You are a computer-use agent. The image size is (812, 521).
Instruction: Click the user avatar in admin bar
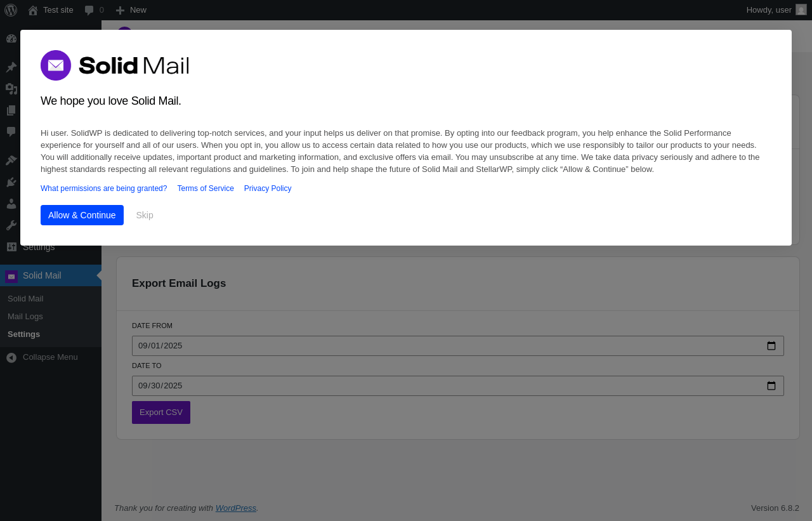801,10
